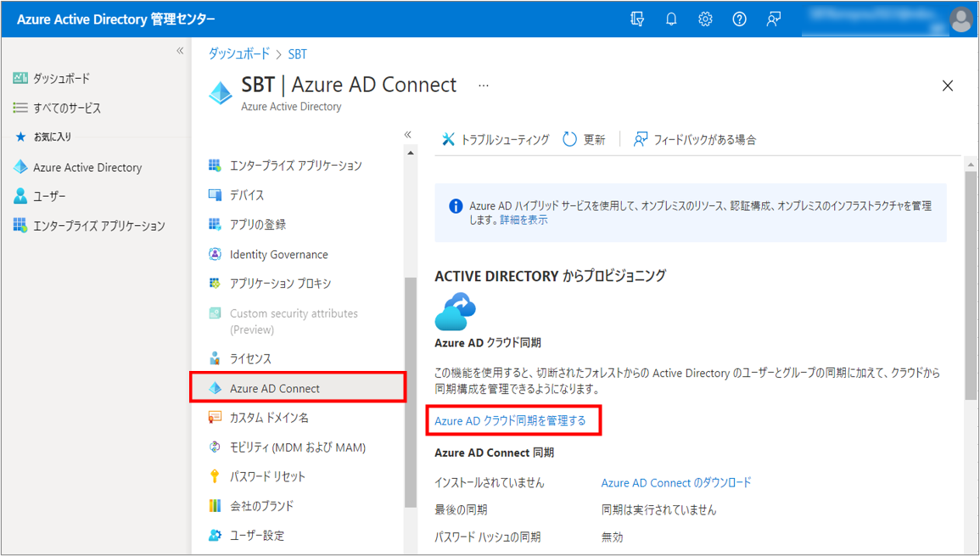Click Azure AD クラウド同期を管理する link
The height and width of the screenshot is (556, 980).
point(510,420)
